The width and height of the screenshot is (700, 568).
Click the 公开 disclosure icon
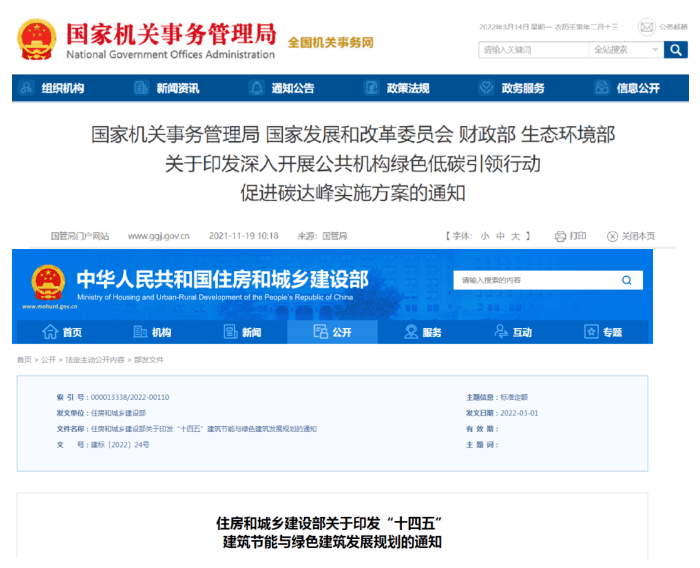point(321,332)
